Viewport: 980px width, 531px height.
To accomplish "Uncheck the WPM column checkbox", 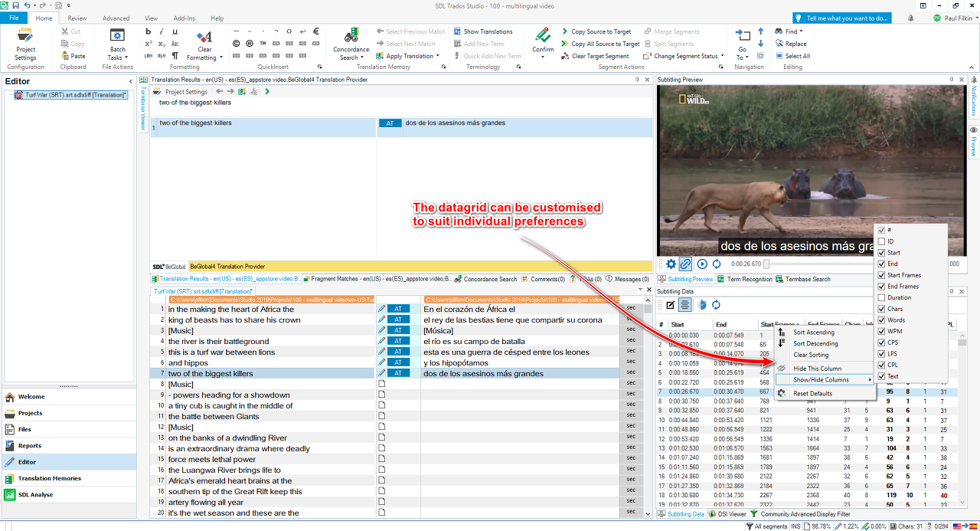I will (x=882, y=331).
